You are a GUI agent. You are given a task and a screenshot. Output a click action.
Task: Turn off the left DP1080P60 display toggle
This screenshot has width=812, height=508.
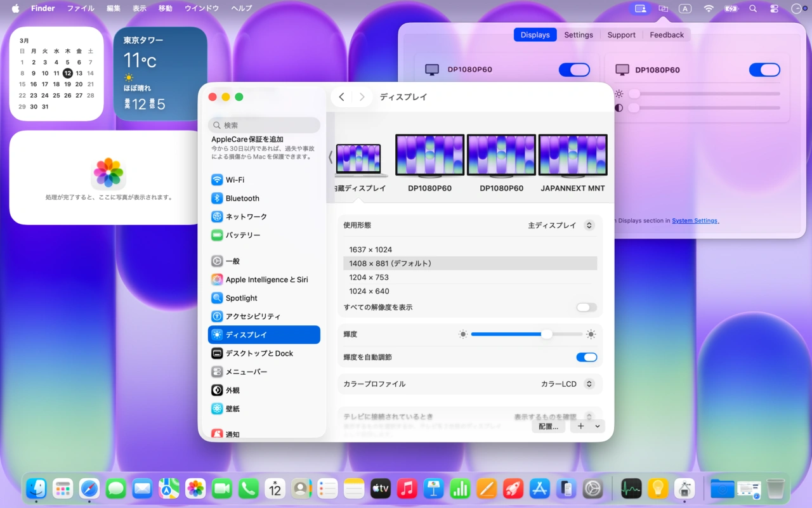click(574, 70)
